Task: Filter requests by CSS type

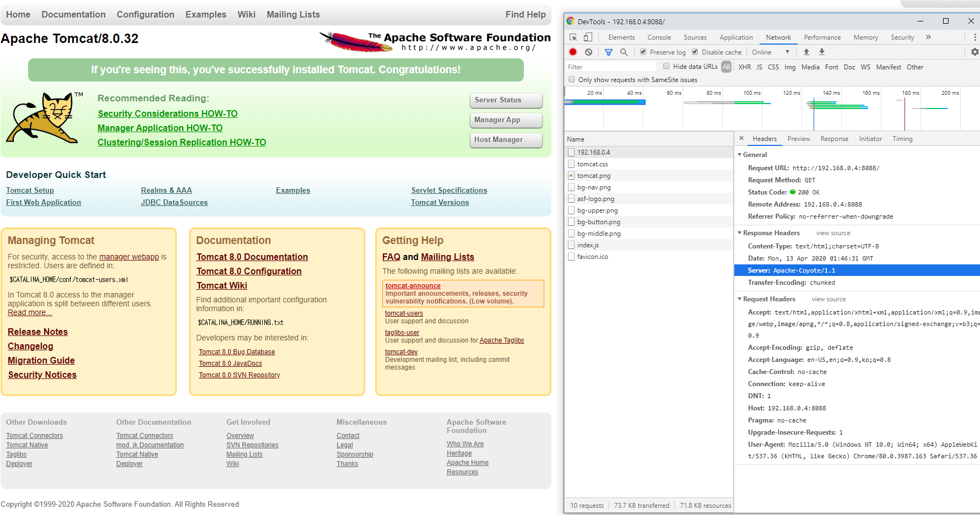Action: coord(773,67)
